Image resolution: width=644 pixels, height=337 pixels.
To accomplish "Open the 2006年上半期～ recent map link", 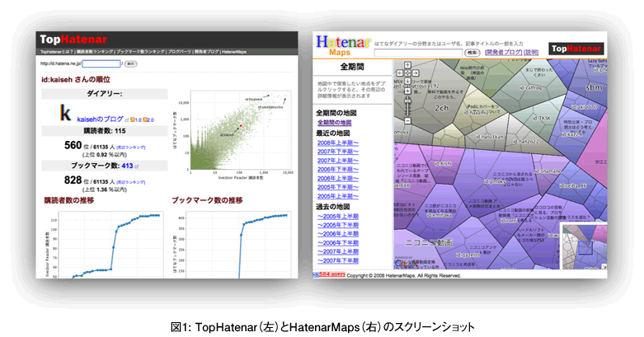I will [338, 178].
